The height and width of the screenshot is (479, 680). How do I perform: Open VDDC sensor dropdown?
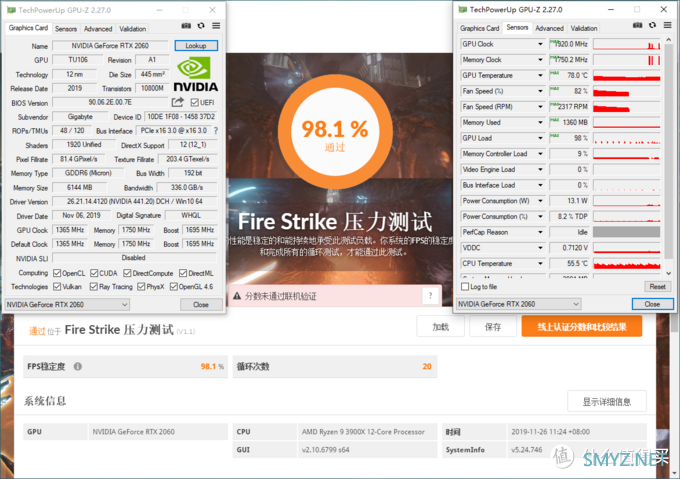pos(540,248)
